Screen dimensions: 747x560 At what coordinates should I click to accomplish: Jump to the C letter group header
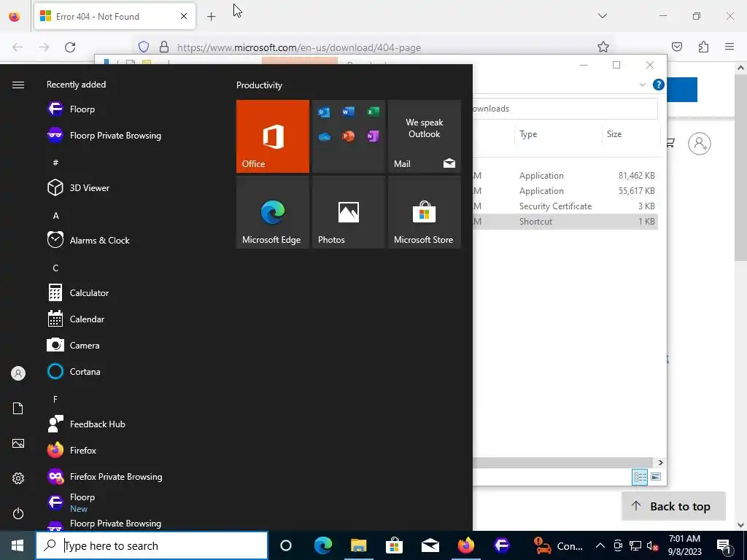tap(55, 268)
